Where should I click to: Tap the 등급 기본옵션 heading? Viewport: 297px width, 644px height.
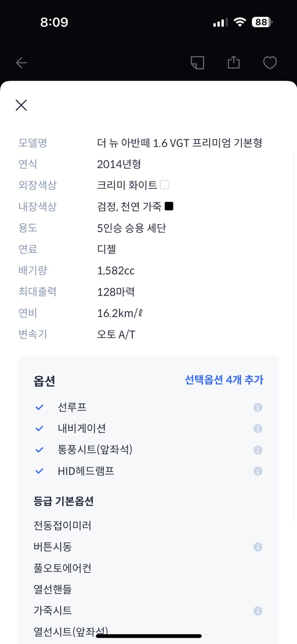tap(64, 501)
